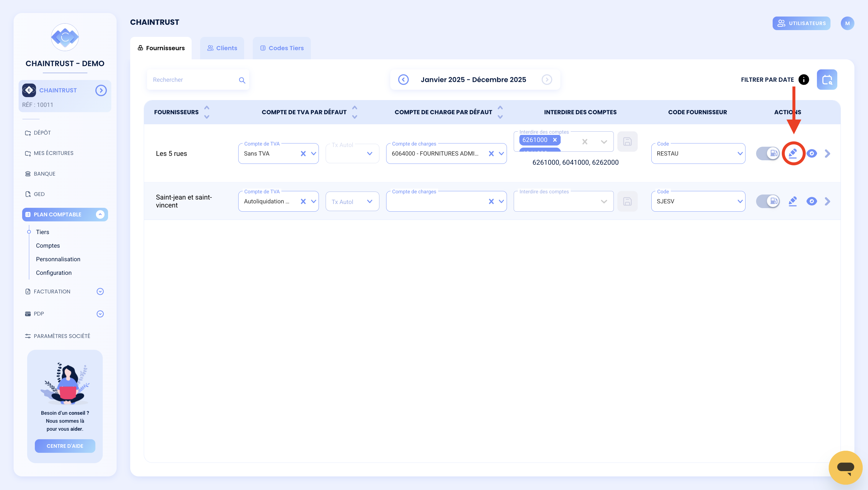Select Comptes under Plan Comptable
The width and height of the screenshot is (868, 490).
coord(48,246)
